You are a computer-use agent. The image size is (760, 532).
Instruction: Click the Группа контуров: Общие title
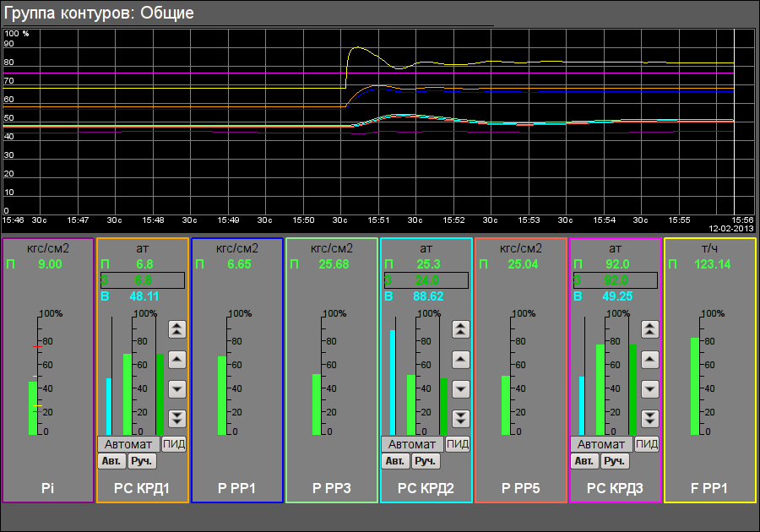coord(99,13)
